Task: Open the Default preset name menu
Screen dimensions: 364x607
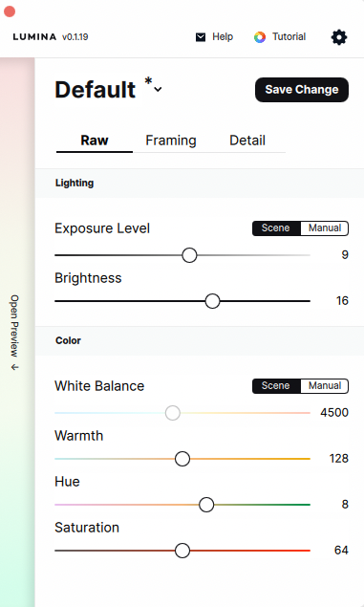Action: pos(96,90)
